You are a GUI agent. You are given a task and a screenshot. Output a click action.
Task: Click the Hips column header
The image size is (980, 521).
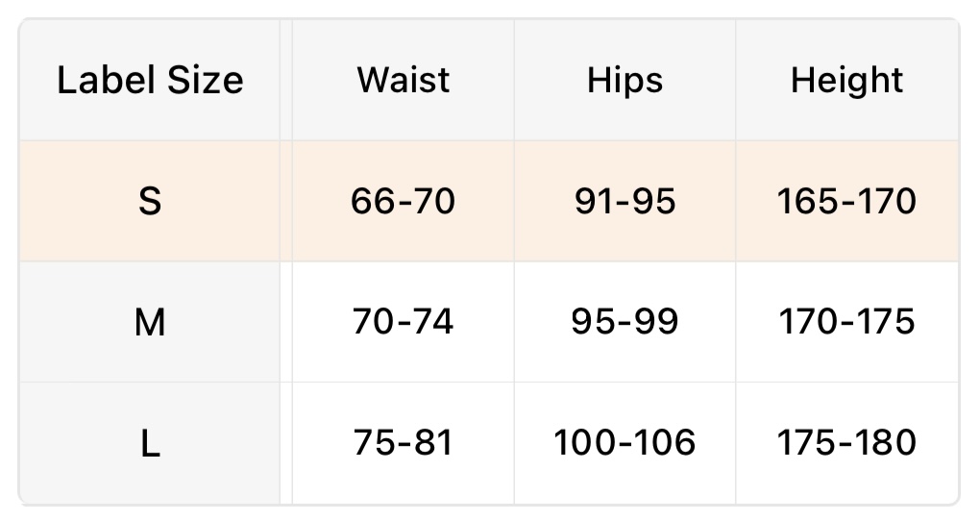coord(625,80)
